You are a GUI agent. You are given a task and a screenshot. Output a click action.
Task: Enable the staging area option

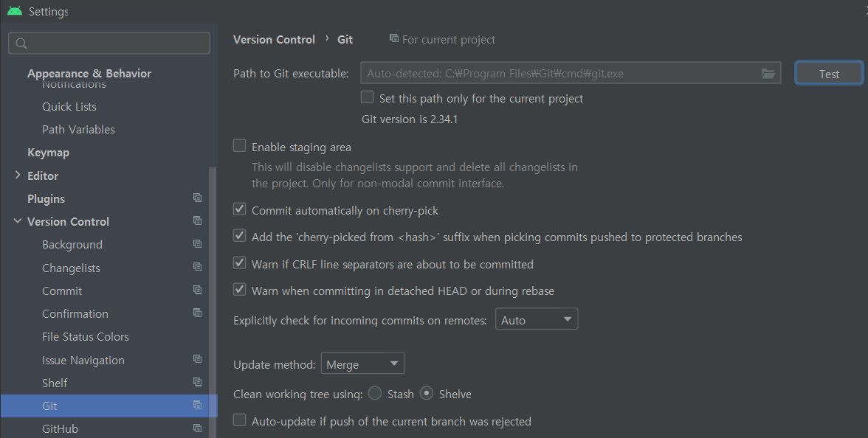click(239, 145)
